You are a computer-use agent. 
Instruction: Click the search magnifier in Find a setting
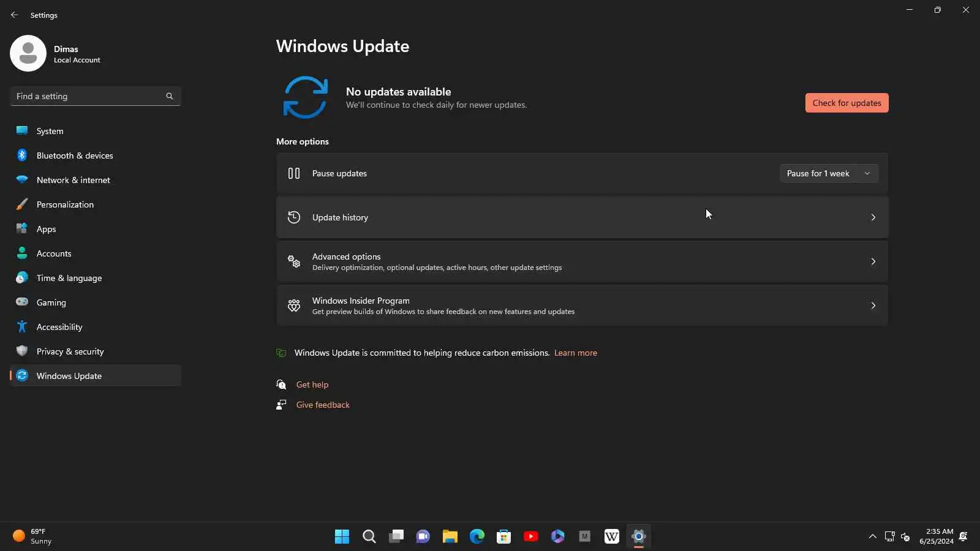click(x=170, y=96)
